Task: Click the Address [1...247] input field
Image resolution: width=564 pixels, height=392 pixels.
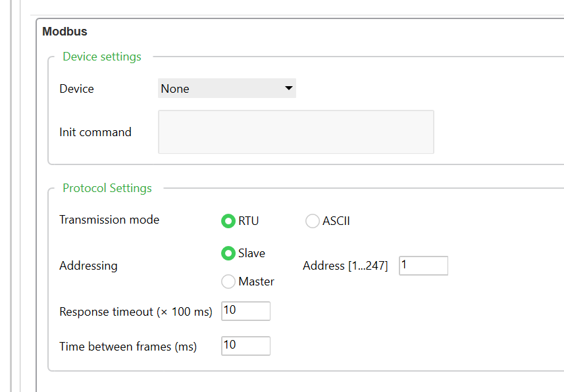Action: tap(423, 266)
